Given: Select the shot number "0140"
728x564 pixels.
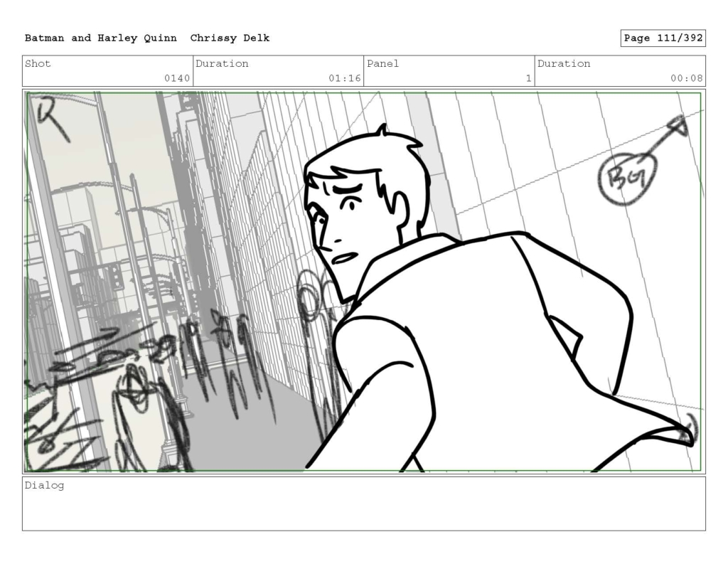Looking at the screenshot, I should (x=177, y=78).
